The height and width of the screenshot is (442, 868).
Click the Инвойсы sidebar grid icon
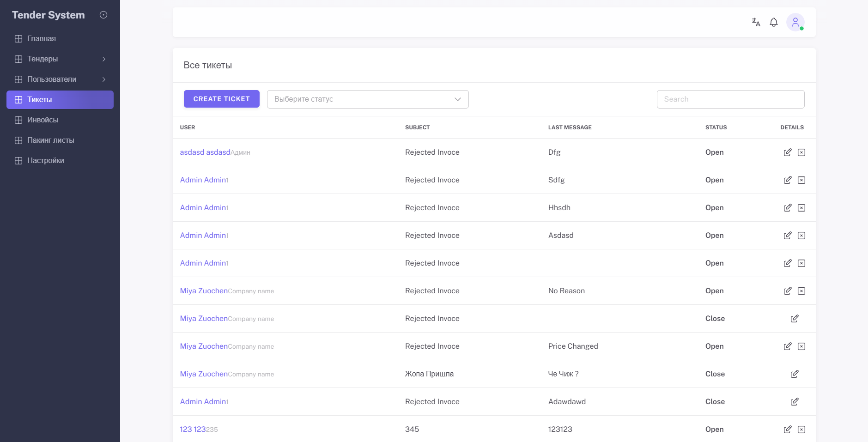click(x=18, y=120)
